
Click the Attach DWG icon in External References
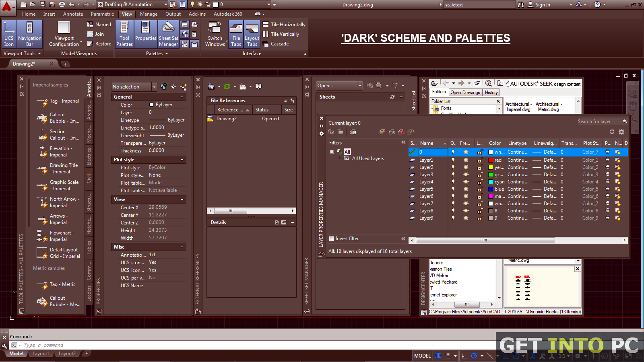211,86
